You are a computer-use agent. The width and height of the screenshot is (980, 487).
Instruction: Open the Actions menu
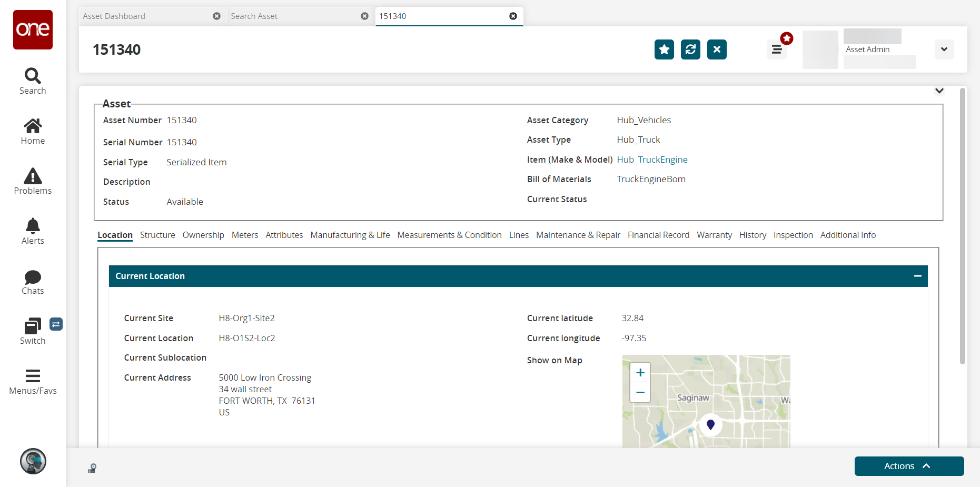pyautogui.click(x=908, y=466)
